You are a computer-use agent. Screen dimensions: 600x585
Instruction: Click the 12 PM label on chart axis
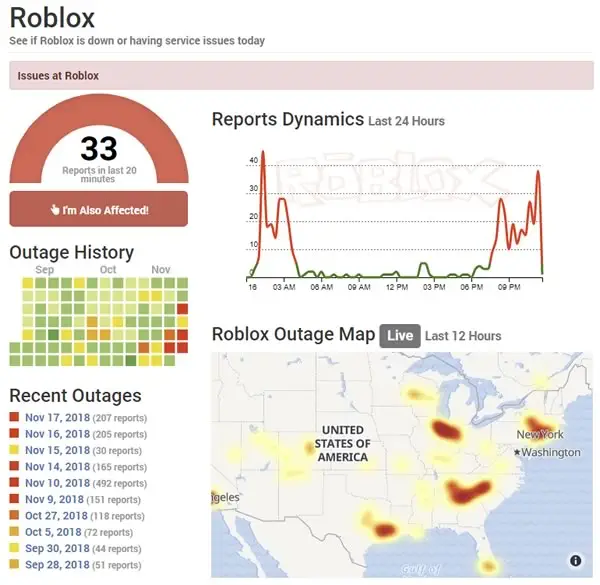[397, 287]
